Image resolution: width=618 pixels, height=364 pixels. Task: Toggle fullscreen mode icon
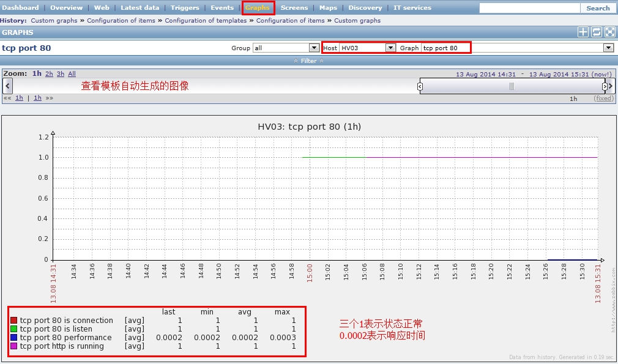609,32
